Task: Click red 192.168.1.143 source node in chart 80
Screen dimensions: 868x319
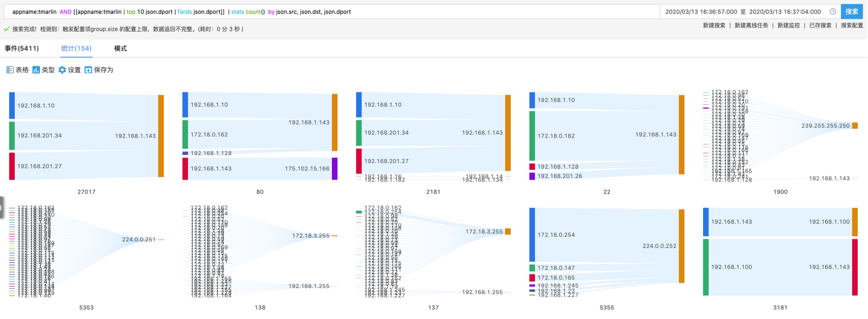Action: pyautogui.click(x=185, y=169)
